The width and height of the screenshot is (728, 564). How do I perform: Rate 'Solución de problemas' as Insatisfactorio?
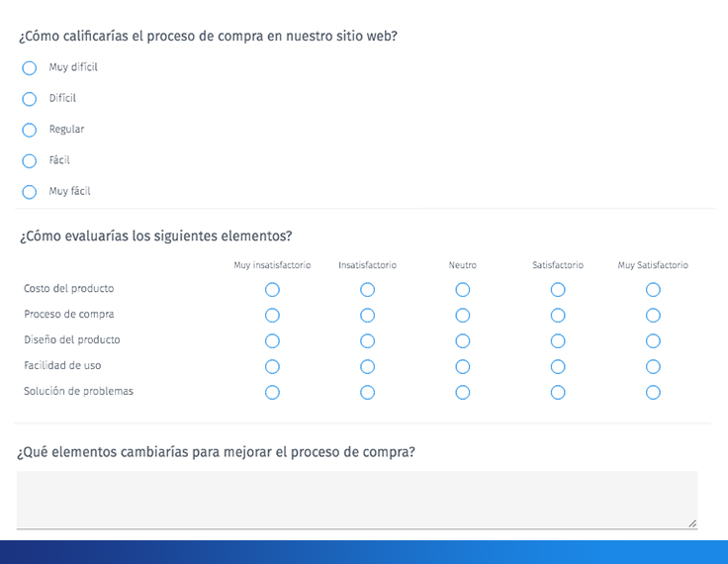pos(367,393)
